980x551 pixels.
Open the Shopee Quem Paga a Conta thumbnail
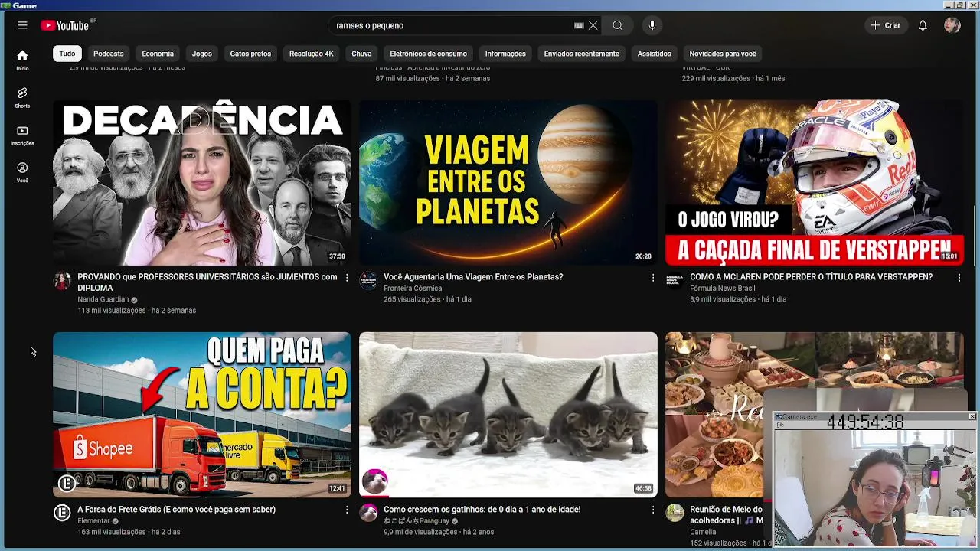202,415
